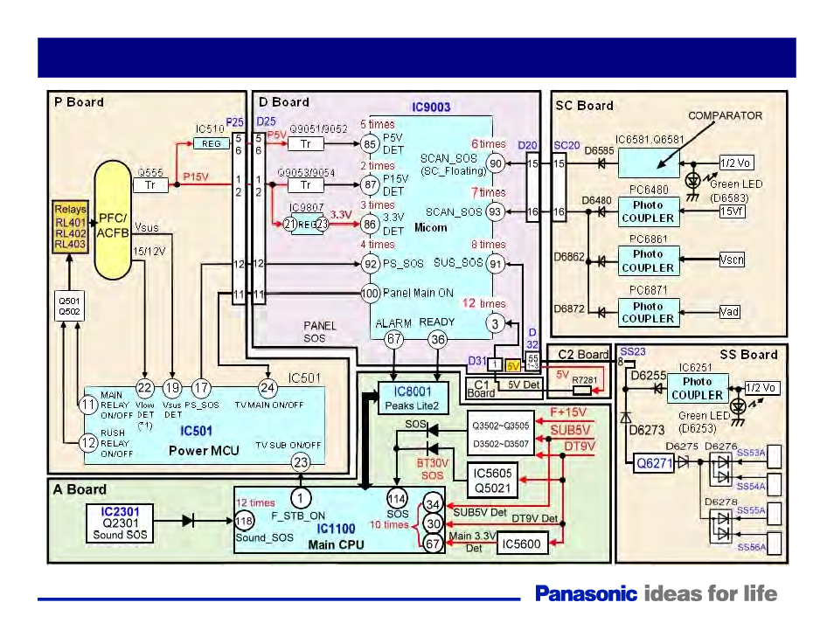Click the Green LED symbol D6253
This screenshot has width=834, height=644.
(738, 407)
